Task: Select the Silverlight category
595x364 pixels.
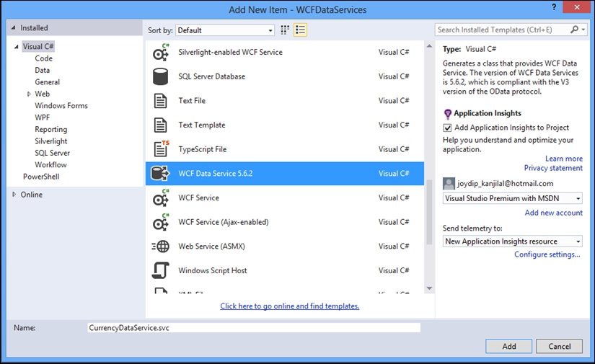Action: (x=51, y=141)
